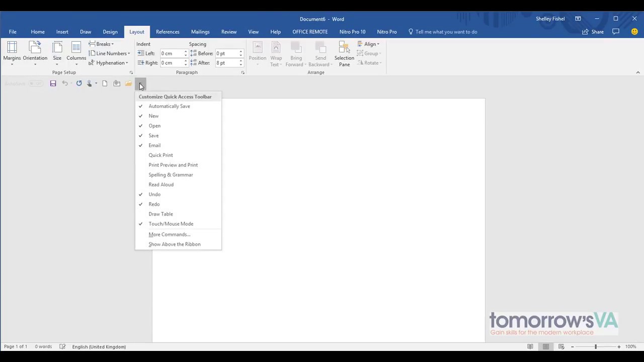Click the zoom out minus button
This screenshot has height=362, width=644.
click(572, 346)
